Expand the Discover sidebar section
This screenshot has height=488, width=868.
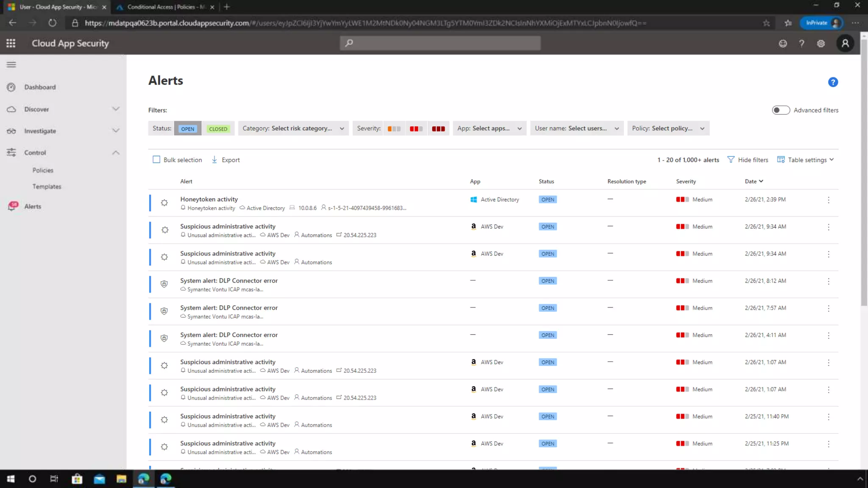pyautogui.click(x=116, y=109)
